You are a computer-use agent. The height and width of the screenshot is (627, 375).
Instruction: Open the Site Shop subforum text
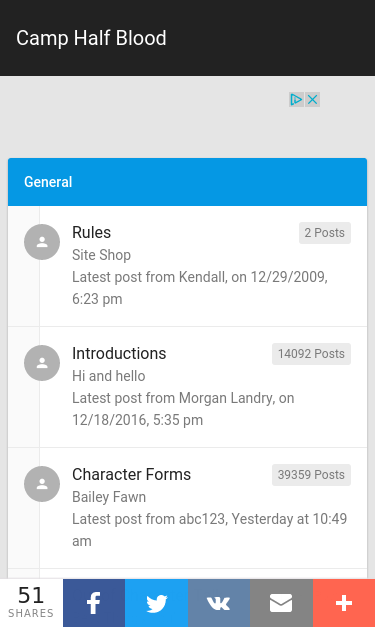(102, 255)
